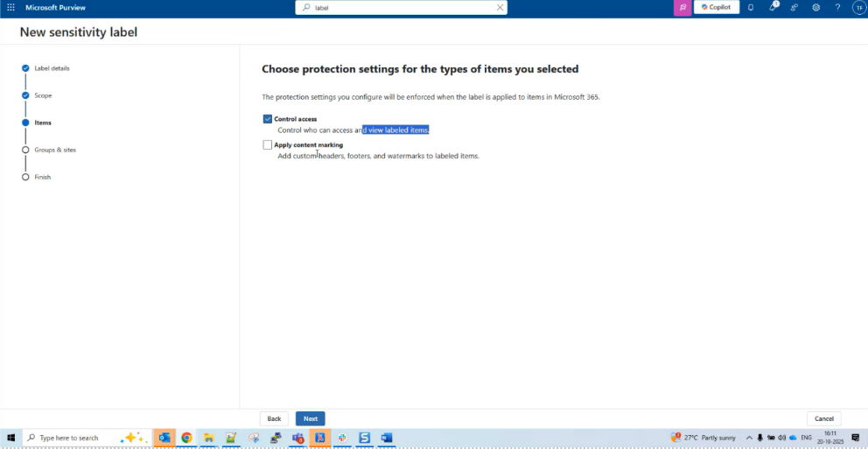Cancel the new sensitivity label wizard
The height and width of the screenshot is (449, 868).
click(x=823, y=418)
